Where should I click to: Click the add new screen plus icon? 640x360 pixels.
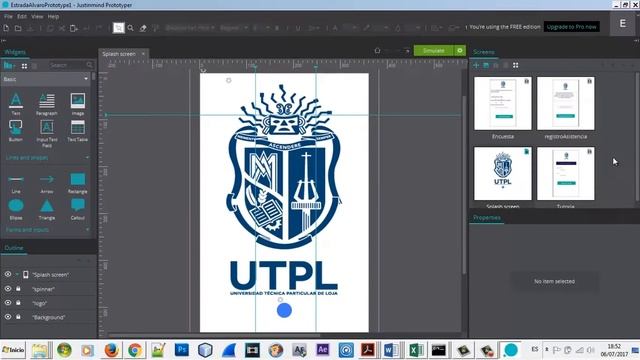(476, 65)
